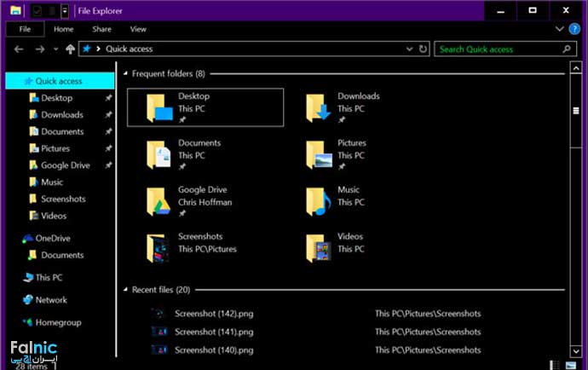Go back with the Back arrow
This screenshot has height=370, width=588.
click(x=19, y=49)
